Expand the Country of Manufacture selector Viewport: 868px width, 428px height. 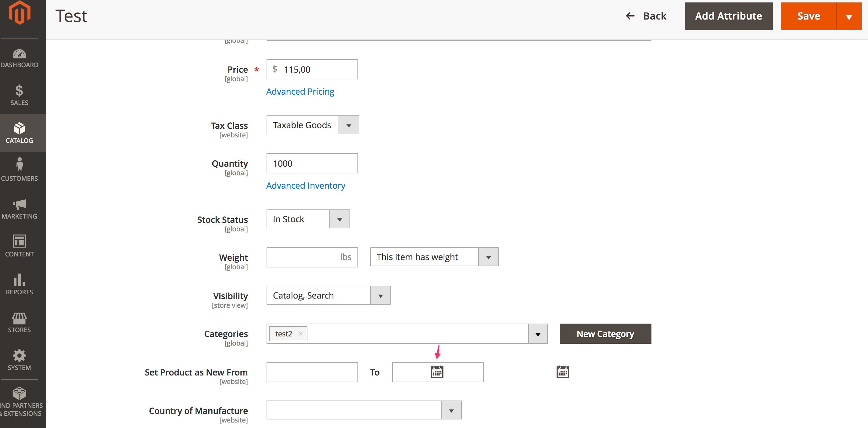tap(451, 410)
